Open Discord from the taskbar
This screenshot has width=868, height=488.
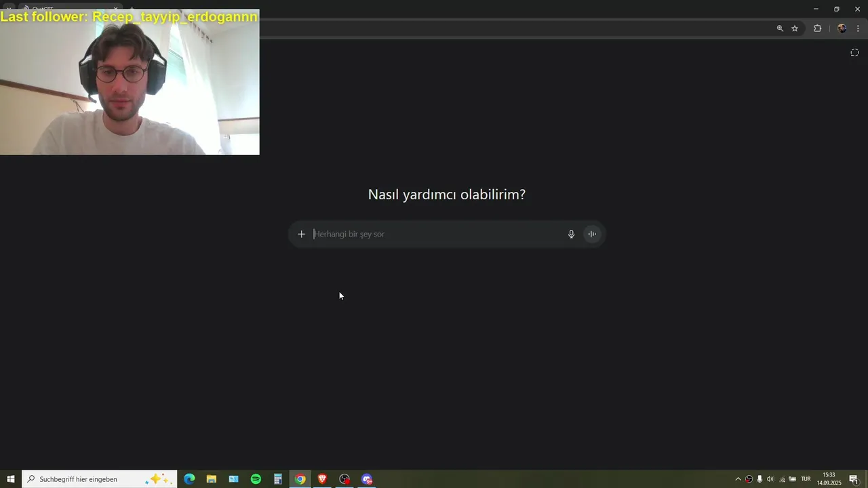pos(367,479)
